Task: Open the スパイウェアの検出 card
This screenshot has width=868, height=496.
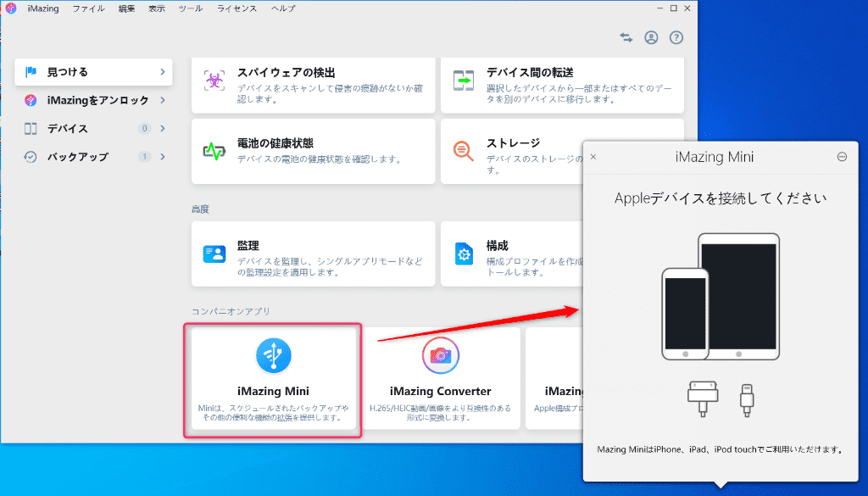Action: 314,85
